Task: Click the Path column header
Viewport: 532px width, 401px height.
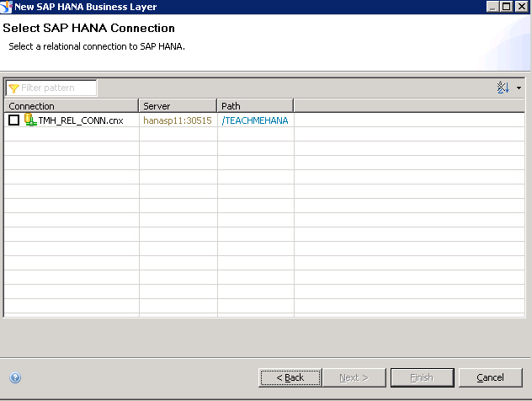Action: click(255, 106)
